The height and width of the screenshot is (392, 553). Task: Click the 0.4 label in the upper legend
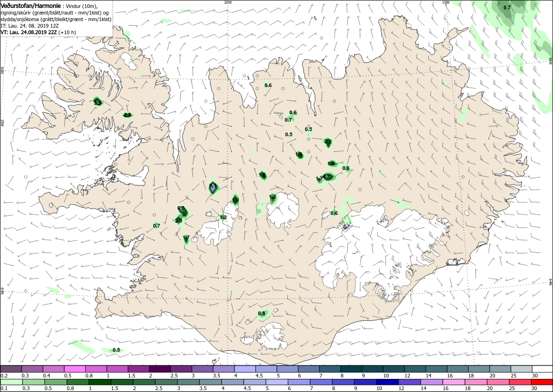tap(46, 376)
